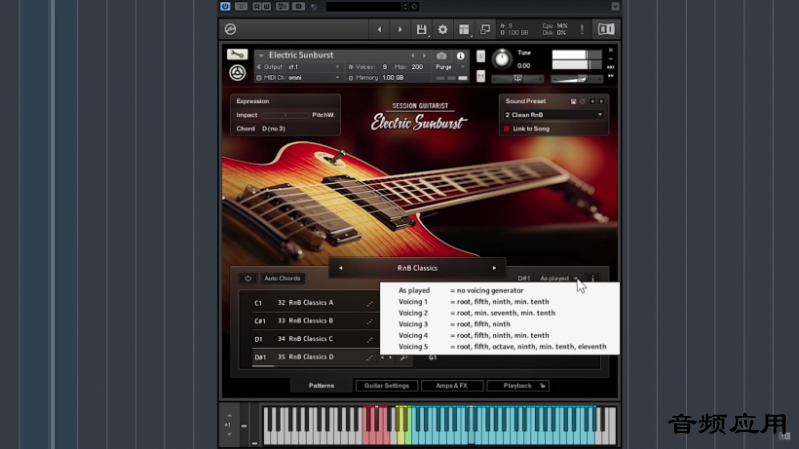The image size is (799, 449).
Task: Click the Auto Chords label button
Action: 282,278
